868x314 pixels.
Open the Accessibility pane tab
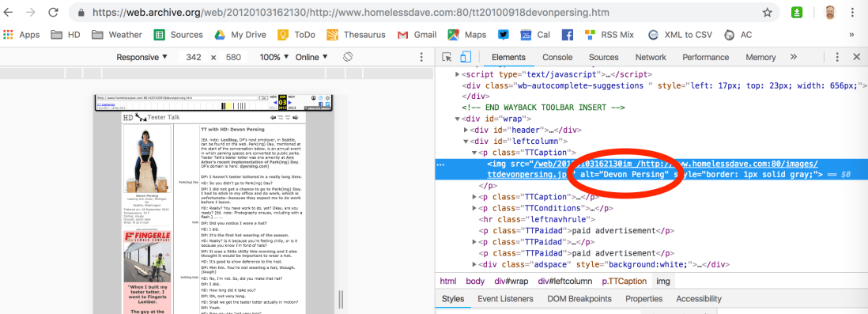pos(699,298)
